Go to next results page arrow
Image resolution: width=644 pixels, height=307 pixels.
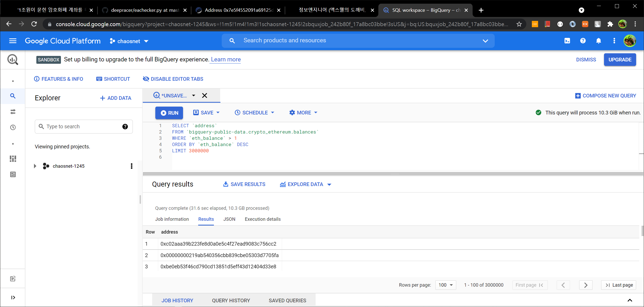point(585,285)
